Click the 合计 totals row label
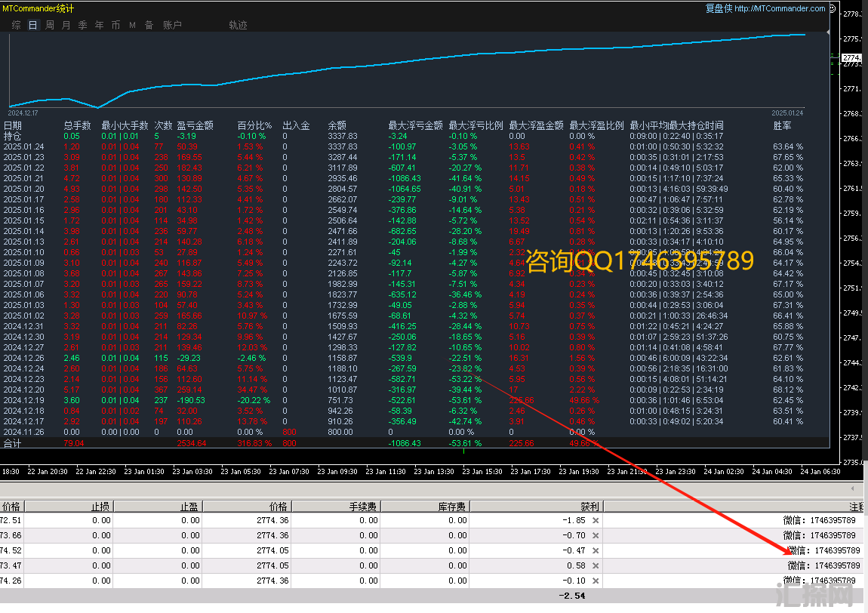Viewport: 868px width, 613px height. tap(12, 444)
